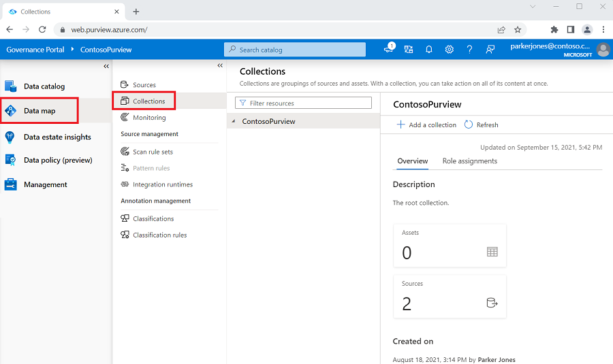613x364 pixels.
Task: Click the notifications bell icon
Action: tap(429, 50)
